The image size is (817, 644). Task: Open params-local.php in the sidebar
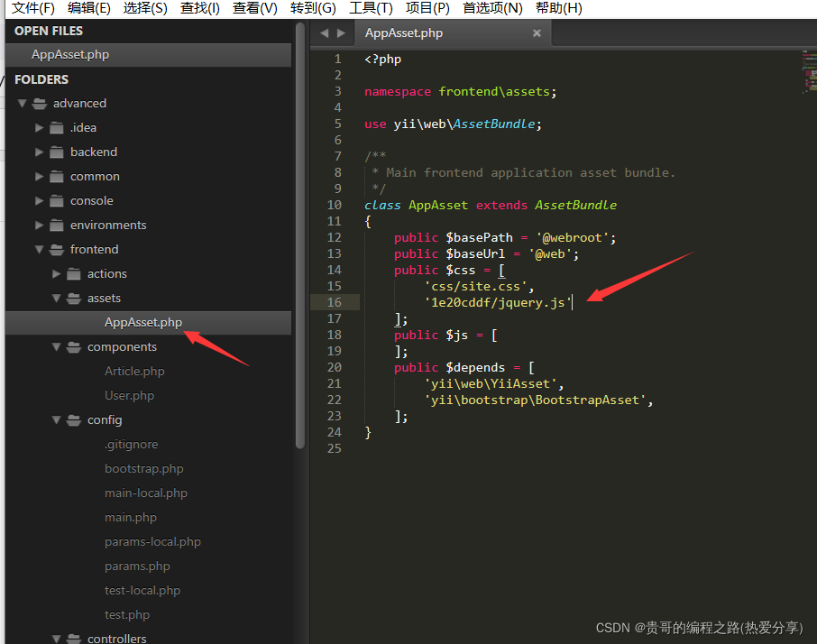pyautogui.click(x=152, y=542)
